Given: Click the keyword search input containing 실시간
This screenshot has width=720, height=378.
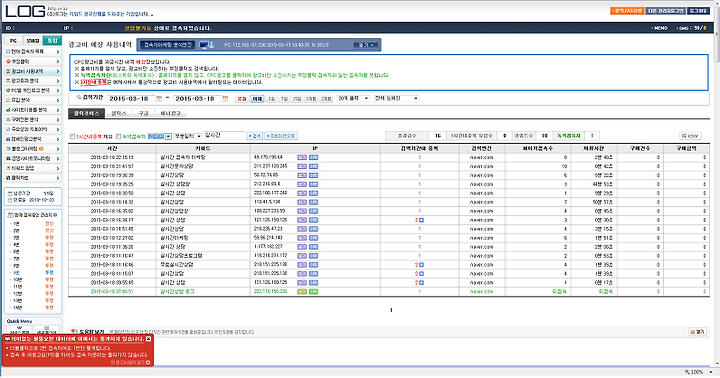Looking at the screenshot, I should [224, 135].
